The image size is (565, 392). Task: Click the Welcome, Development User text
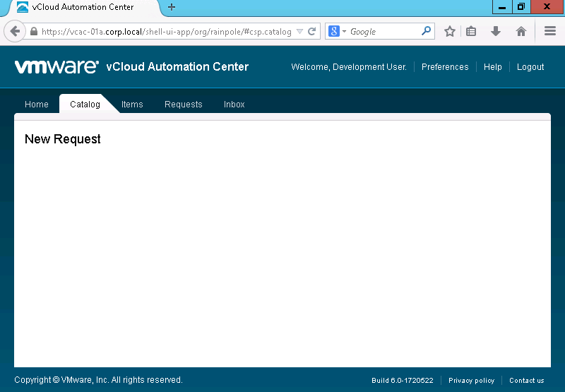[349, 66]
